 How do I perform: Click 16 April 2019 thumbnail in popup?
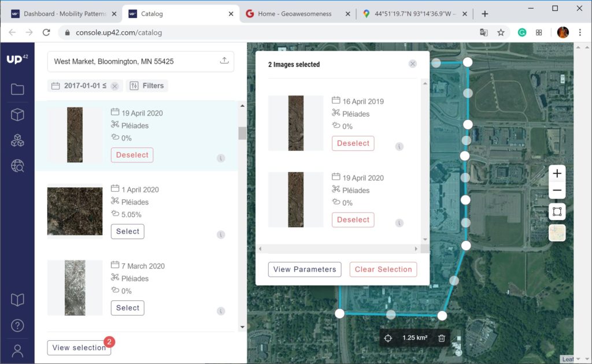click(295, 123)
